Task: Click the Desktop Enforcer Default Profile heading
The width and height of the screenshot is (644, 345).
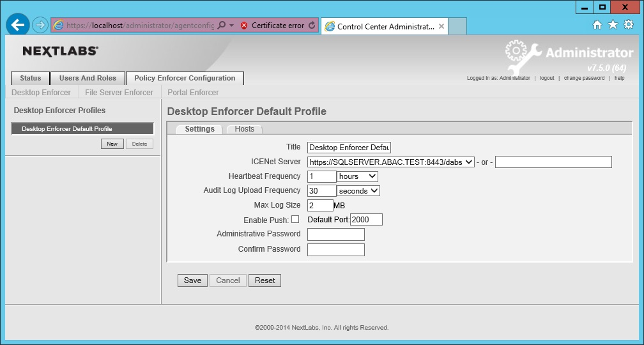Action: coord(247,111)
